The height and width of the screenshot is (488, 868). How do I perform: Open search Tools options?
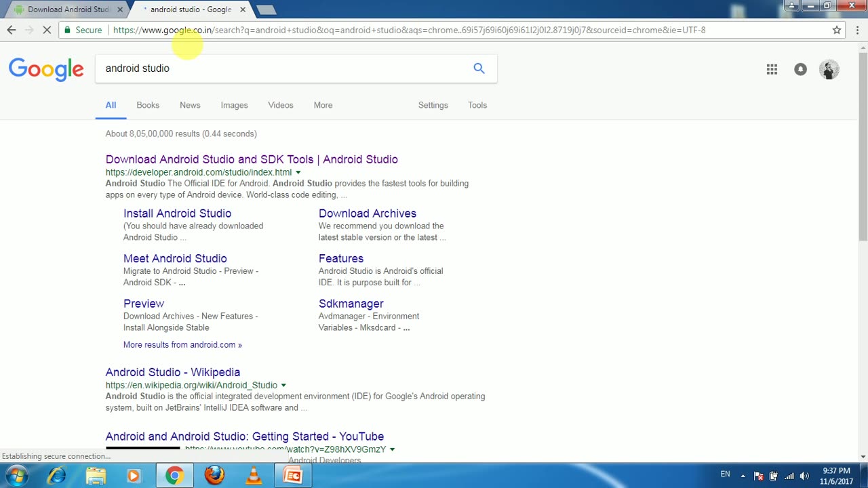click(x=477, y=105)
